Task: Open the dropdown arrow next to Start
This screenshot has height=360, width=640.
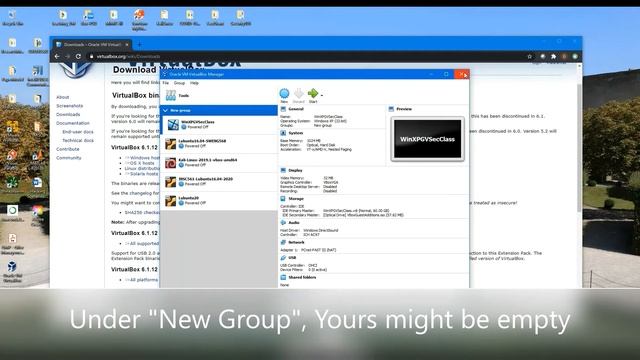Action: [322, 95]
